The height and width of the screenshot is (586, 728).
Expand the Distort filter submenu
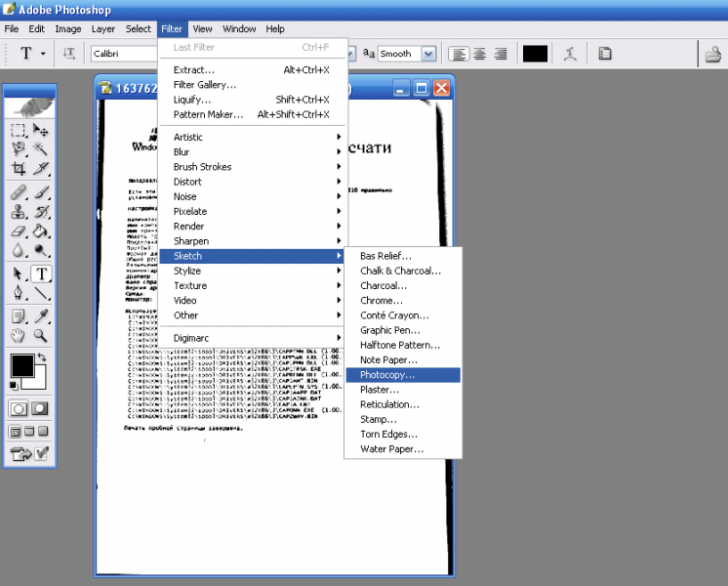(252, 182)
